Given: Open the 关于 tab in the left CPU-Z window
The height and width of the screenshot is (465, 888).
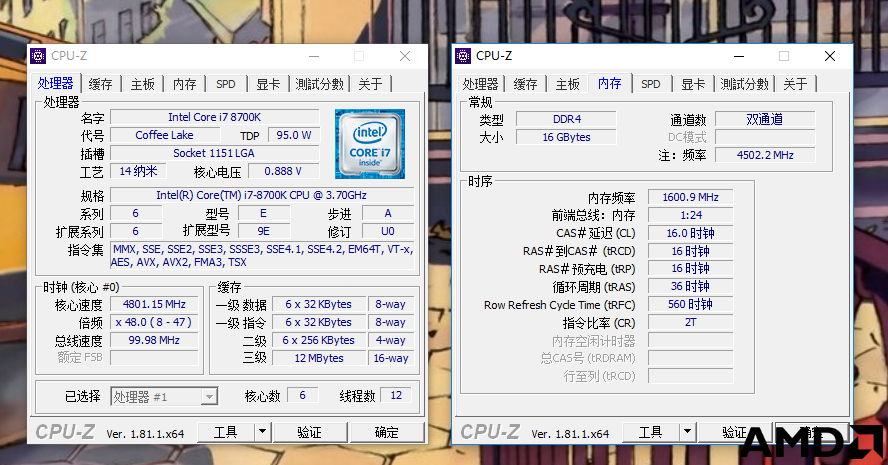Looking at the screenshot, I should [x=370, y=84].
